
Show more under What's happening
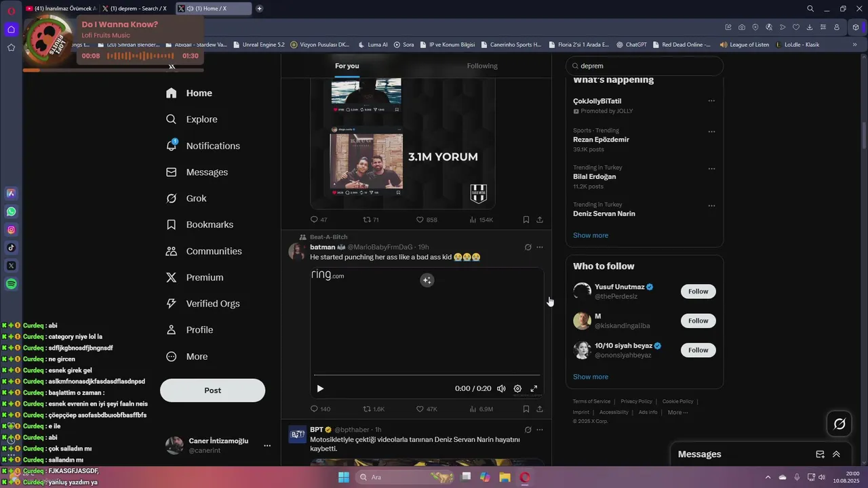(591, 235)
